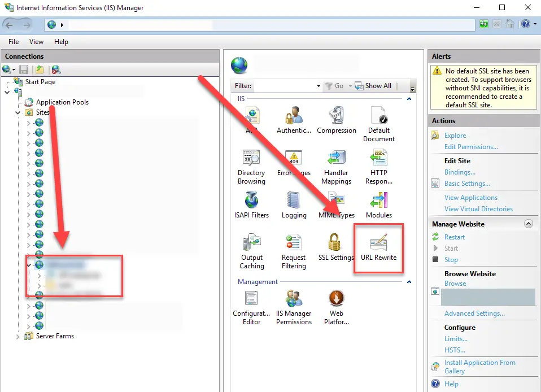Click the Go filter button

coord(334,86)
